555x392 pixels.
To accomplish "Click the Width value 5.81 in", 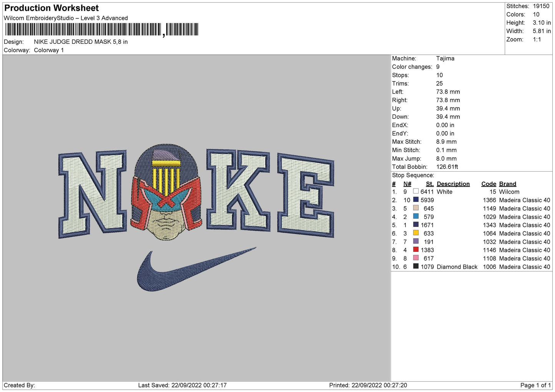I will pos(542,31).
